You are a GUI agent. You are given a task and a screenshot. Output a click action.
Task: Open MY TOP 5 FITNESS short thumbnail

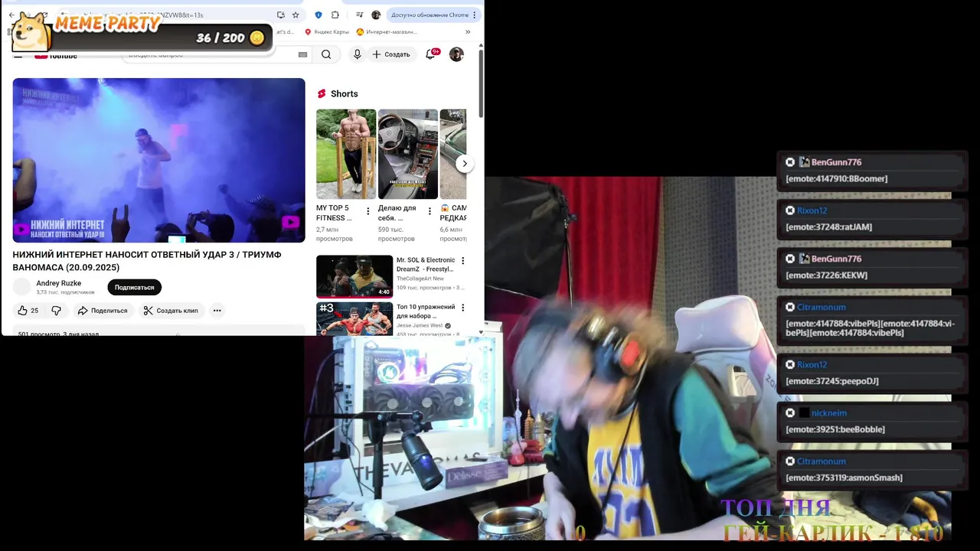[346, 154]
